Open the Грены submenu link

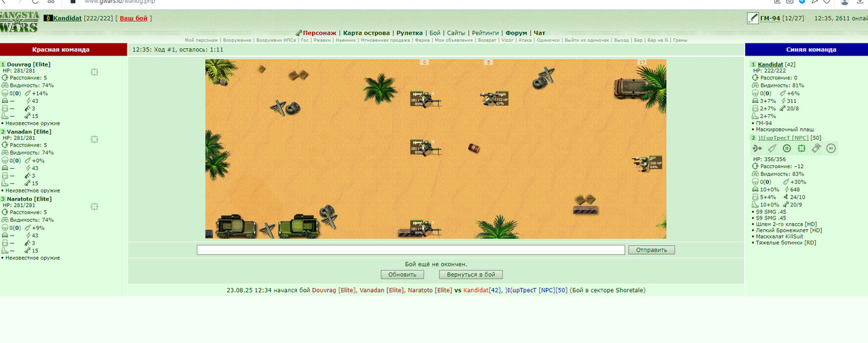(680, 41)
